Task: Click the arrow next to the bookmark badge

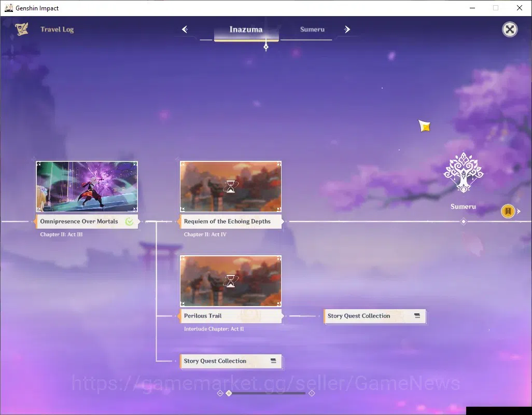Action: point(519,212)
